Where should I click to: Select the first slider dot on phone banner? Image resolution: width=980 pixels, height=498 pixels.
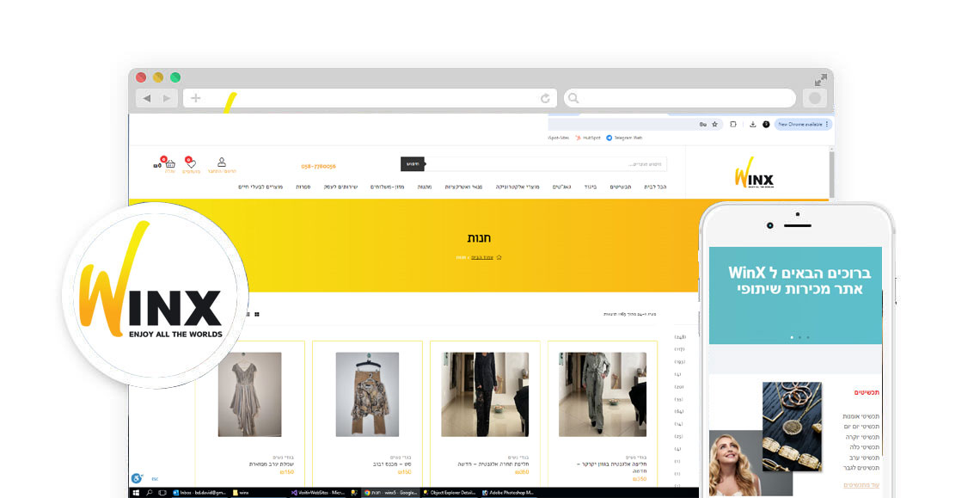(792, 337)
